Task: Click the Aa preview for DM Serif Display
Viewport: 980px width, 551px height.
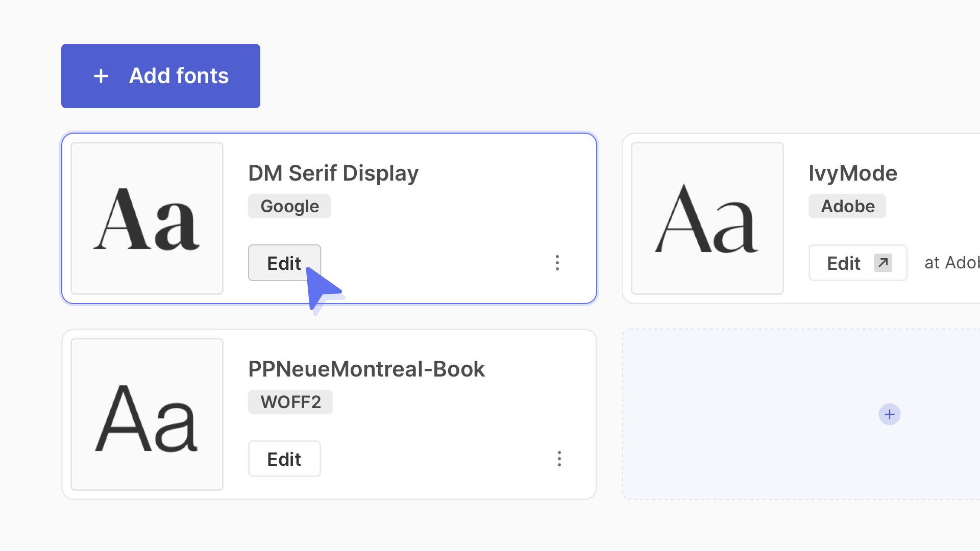Action: tap(146, 218)
